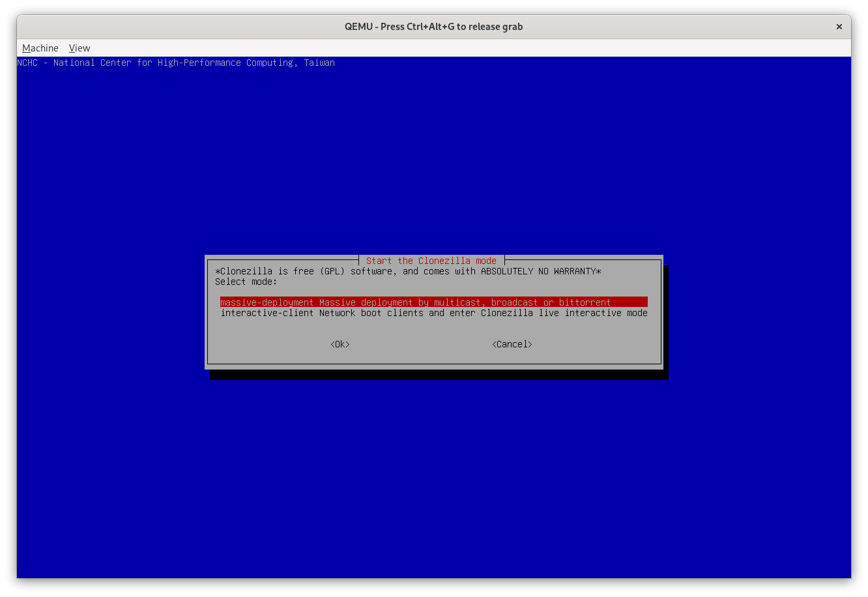This screenshot has width=868, height=597.
Task: Click the NCHC header text line
Action: tap(176, 63)
